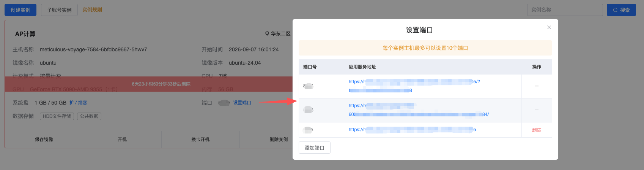Click the 每个实例主机最多可以设置10个端口 notice

pos(425,48)
